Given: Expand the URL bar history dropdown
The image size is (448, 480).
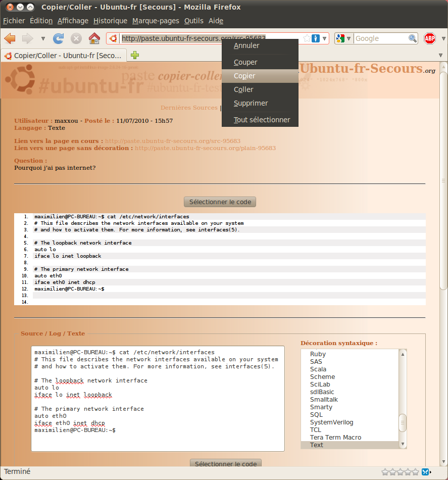Looking at the screenshot, I should [x=325, y=38].
